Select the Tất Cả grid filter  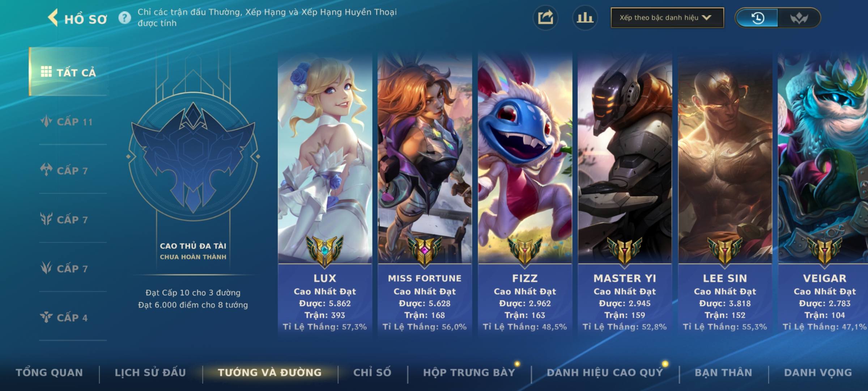69,72
